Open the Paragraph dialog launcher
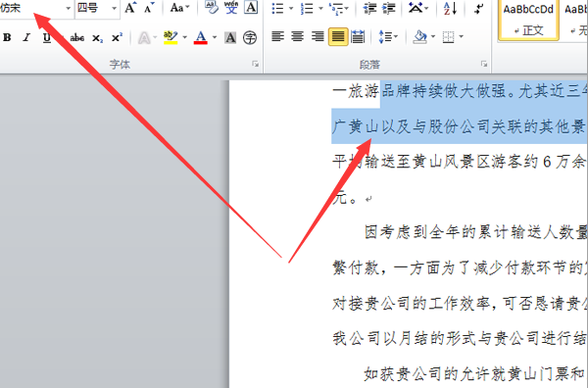The height and width of the screenshot is (388, 588). tap(484, 64)
